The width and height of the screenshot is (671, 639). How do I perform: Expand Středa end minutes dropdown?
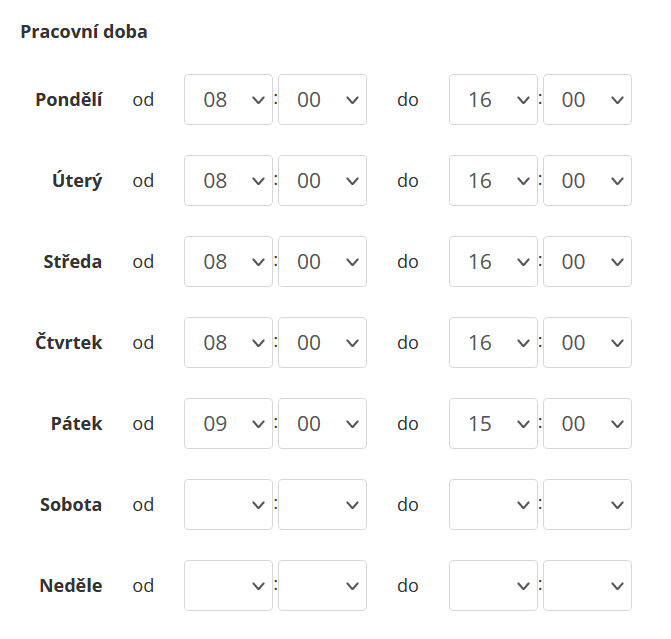pos(587,262)
